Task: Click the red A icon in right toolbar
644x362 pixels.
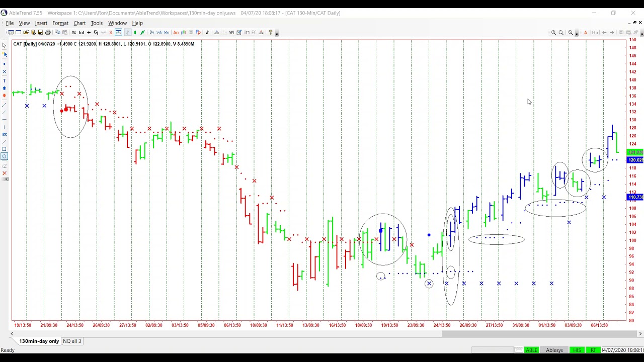Action: (586, 33)
